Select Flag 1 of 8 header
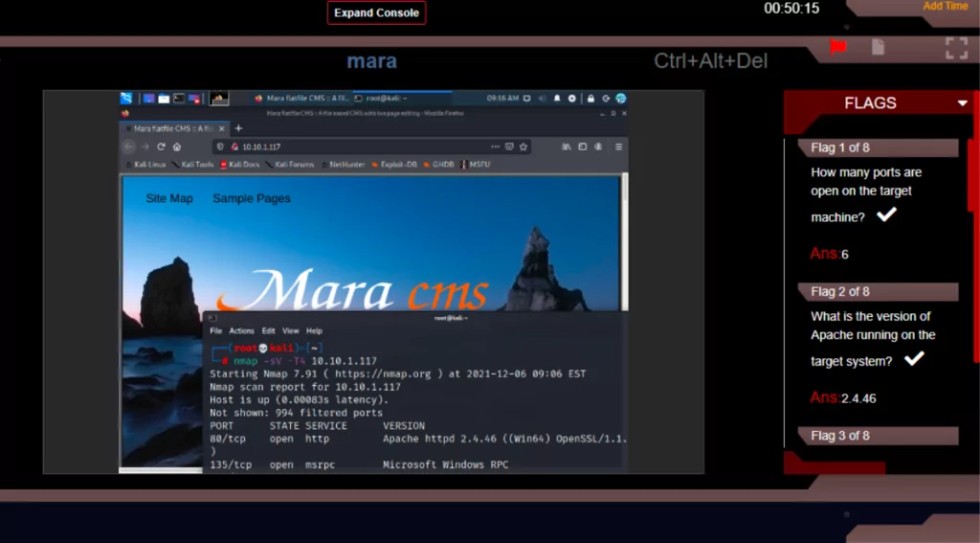 (879, 147)
